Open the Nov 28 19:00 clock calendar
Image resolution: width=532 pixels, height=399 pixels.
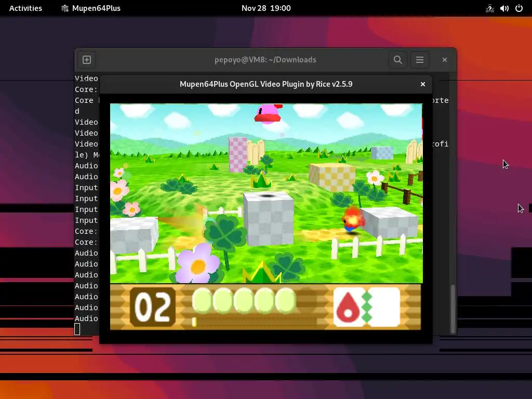click(266, 8)
